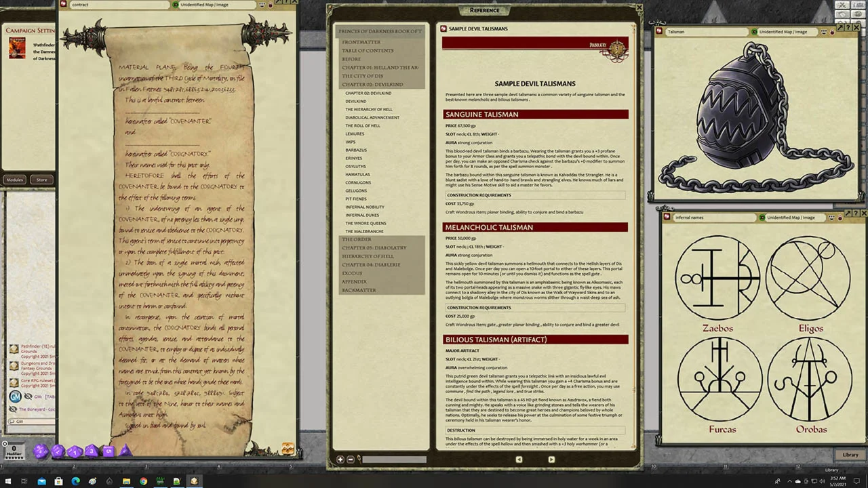Open Mail app from taskbar
The width and height of the screenshot is (868, 488).
[41, 481]
